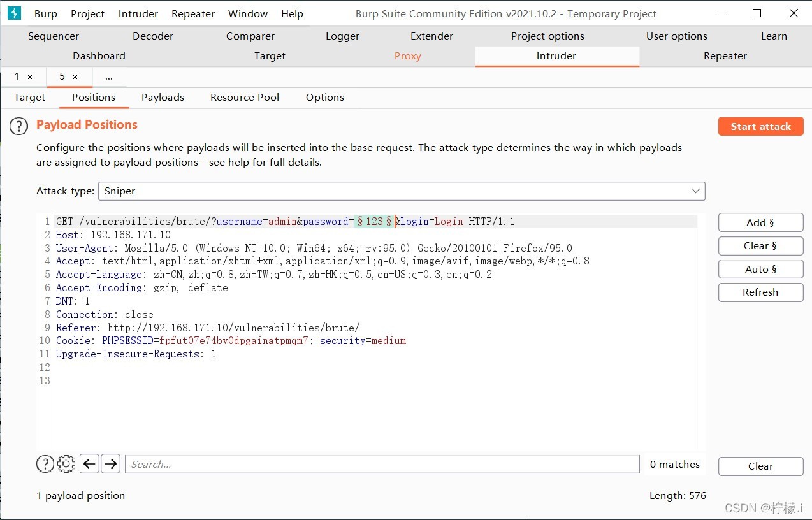Switch to the Resource Pool tab
The image size is (812, 520).
coord(245,97)
